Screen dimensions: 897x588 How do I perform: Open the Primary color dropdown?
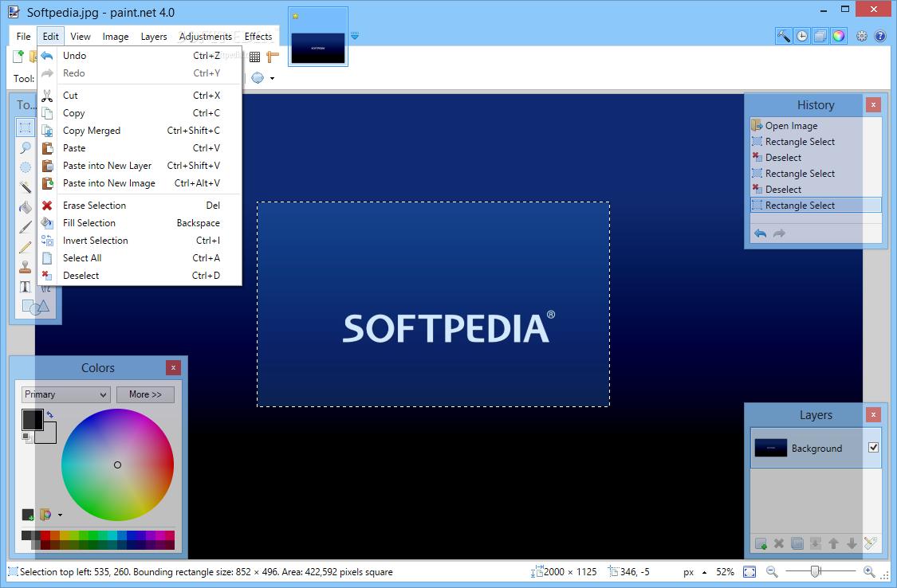66,394
